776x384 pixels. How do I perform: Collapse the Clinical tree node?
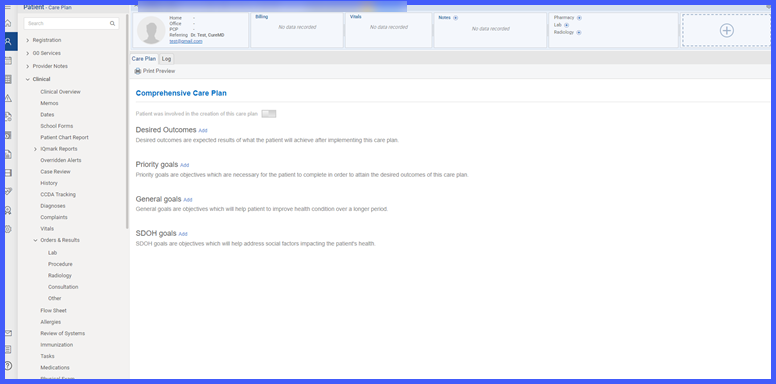point(27,79)
